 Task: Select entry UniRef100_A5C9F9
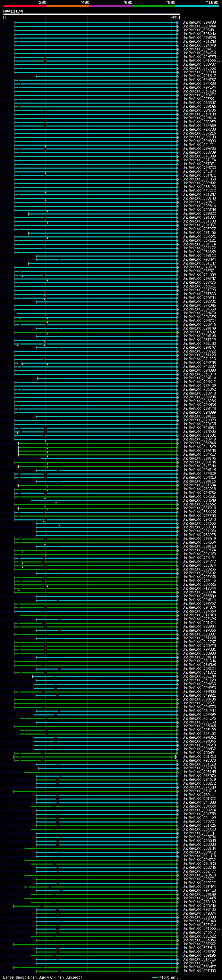point(199,122)
